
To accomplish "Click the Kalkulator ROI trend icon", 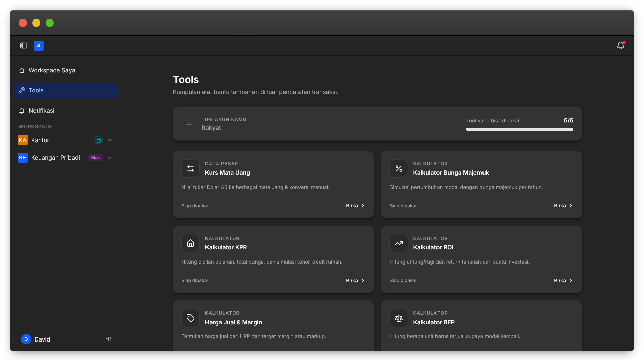I will coord(399,243).
